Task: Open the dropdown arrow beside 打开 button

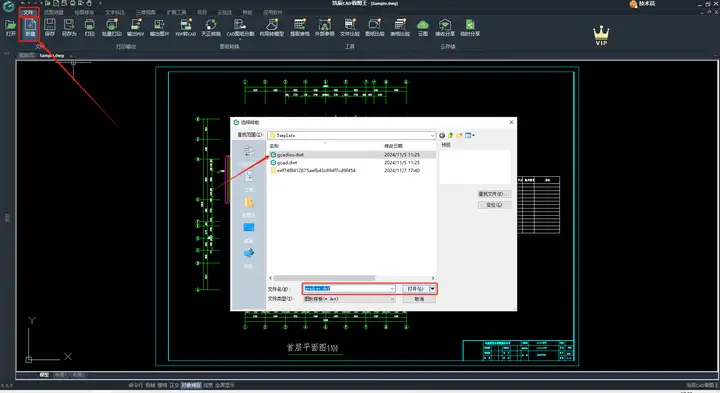Action: pyautogui.click(x=432, y=289)
